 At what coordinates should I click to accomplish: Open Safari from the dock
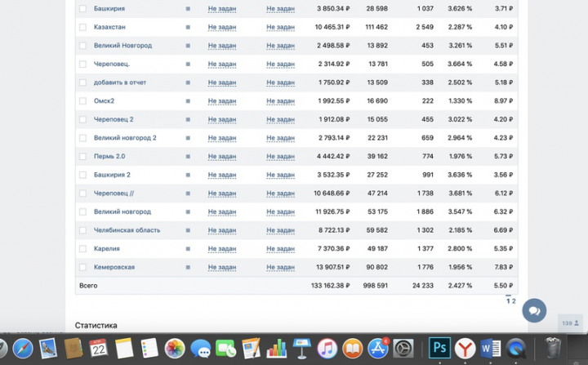point(23,349)
